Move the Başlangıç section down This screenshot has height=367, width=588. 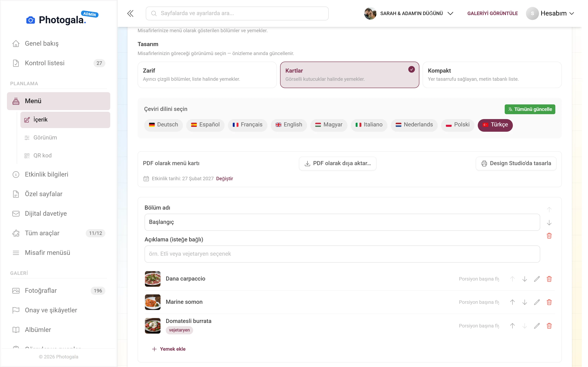point(549,223)
